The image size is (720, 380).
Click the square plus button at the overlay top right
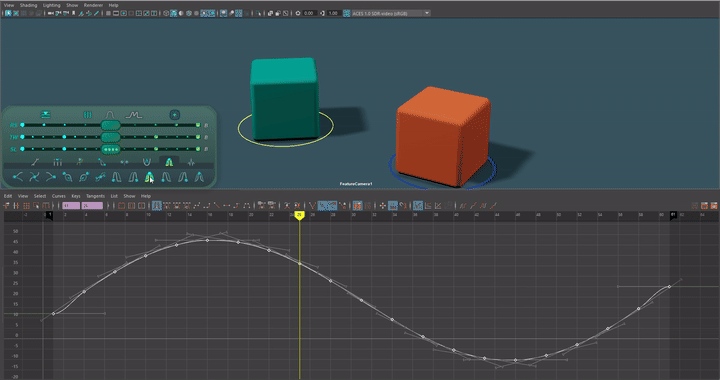point(174,115)
